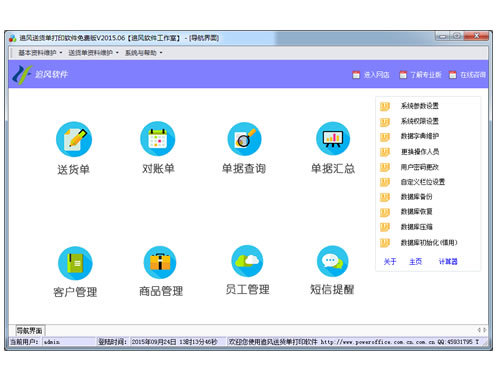Open the 商品管理 briefcase icon
Viewport: 500px width, 375px height.
[x=160, y=262]
